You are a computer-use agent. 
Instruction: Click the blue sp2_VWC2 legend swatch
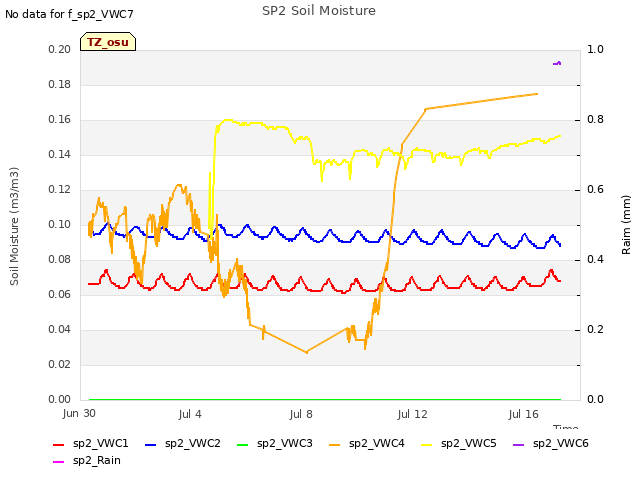tap(151, 445)
